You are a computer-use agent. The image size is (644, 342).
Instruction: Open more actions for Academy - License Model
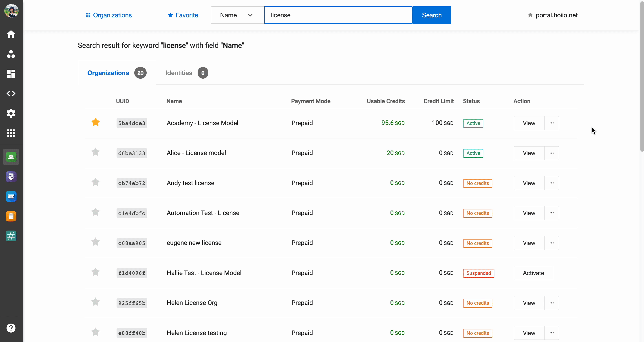point(551,123)
